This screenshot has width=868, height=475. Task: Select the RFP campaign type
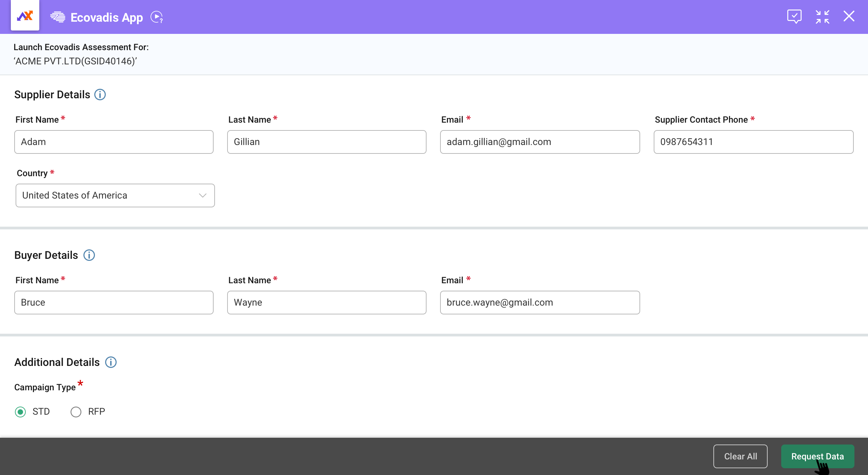76,412
